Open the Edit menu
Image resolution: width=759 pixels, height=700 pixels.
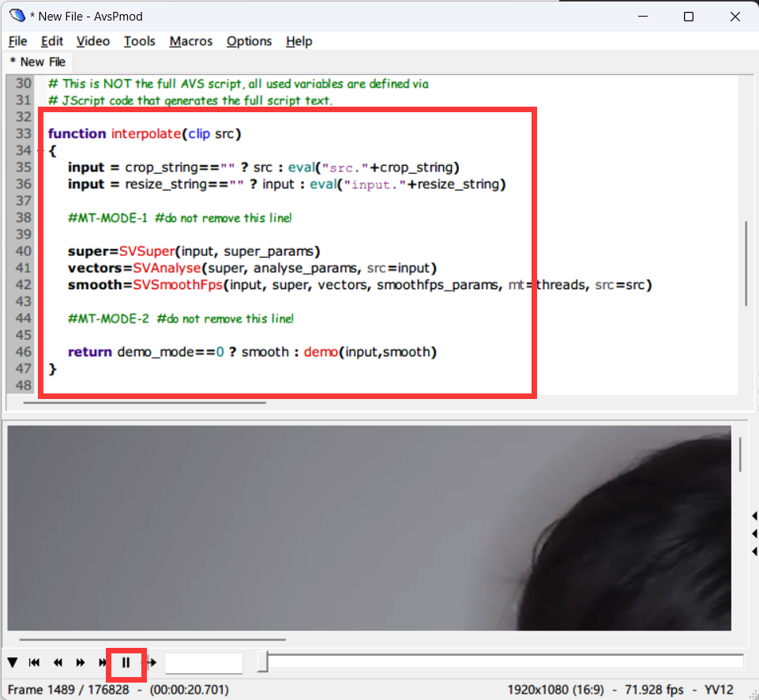pyautogui.click(x=52, y=41)
